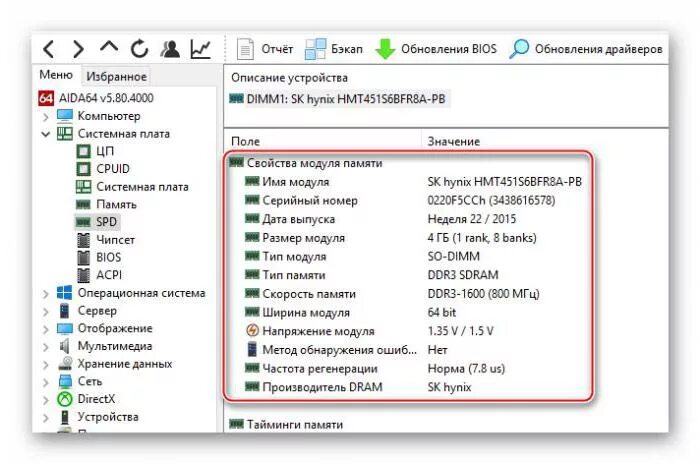
Task: Select the Частота регенерации row
Action: tap(375, 368)
